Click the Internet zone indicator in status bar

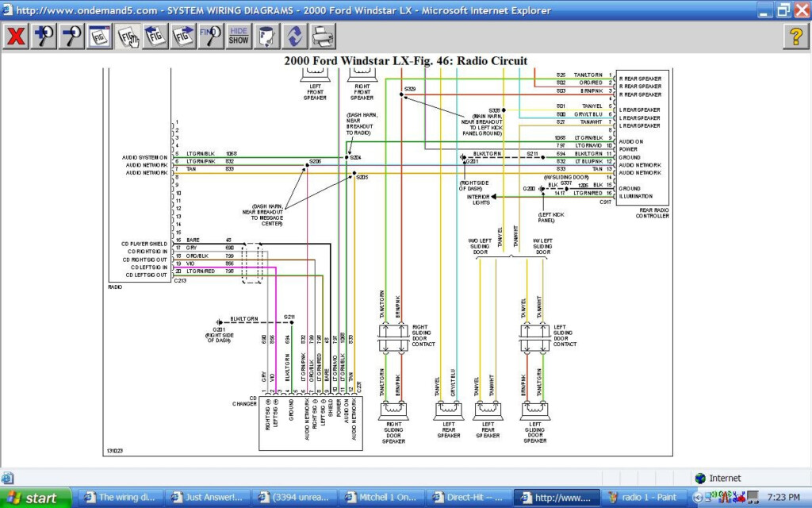pos(718,478)
